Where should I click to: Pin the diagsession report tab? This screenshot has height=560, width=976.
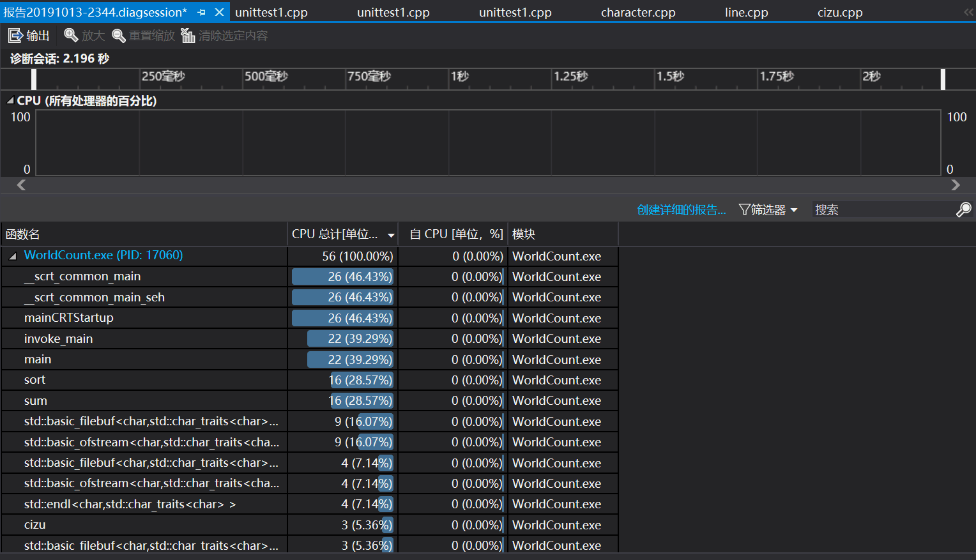pos(202,12)
